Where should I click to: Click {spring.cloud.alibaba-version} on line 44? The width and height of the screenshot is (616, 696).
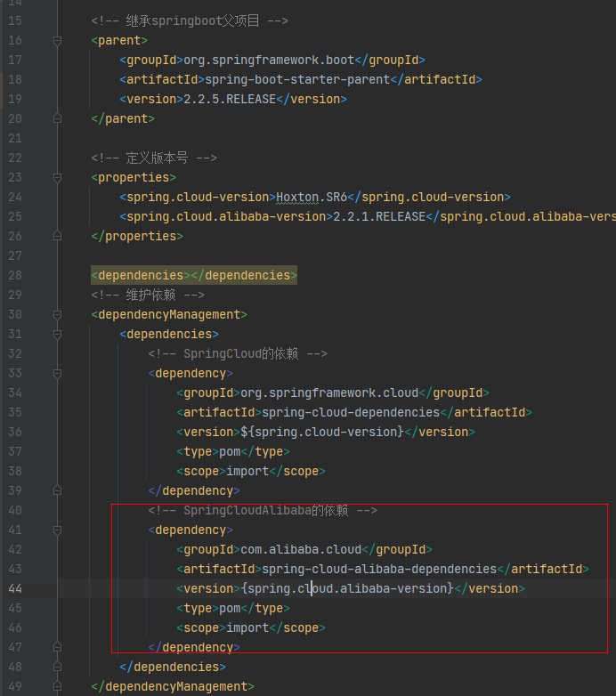click(x=347, y=588)
